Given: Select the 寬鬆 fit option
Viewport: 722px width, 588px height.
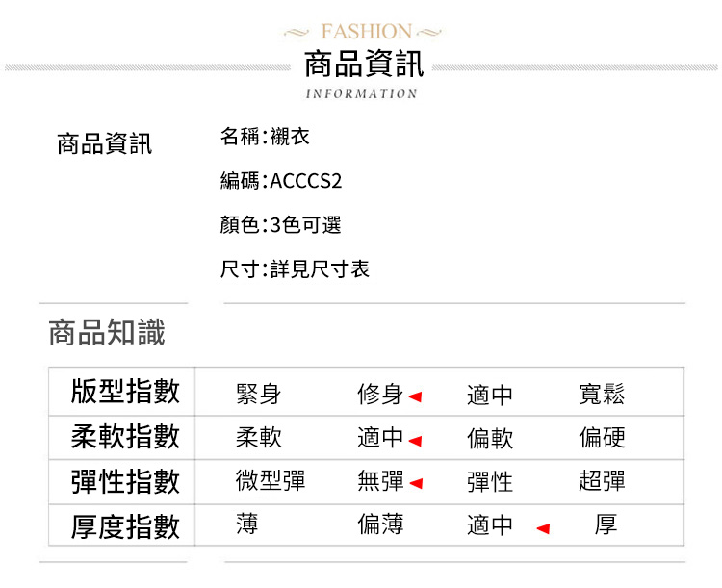Looking at the screenshot, I should point(602,394).
